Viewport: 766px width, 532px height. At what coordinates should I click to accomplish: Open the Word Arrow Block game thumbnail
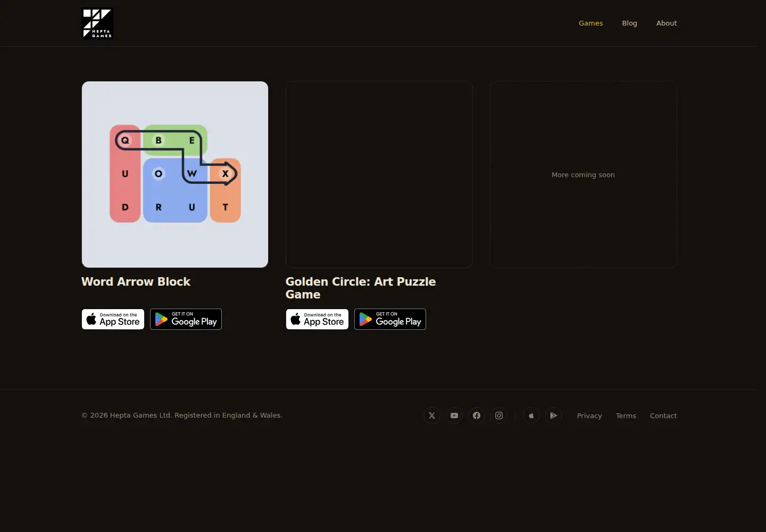point(175,174)
